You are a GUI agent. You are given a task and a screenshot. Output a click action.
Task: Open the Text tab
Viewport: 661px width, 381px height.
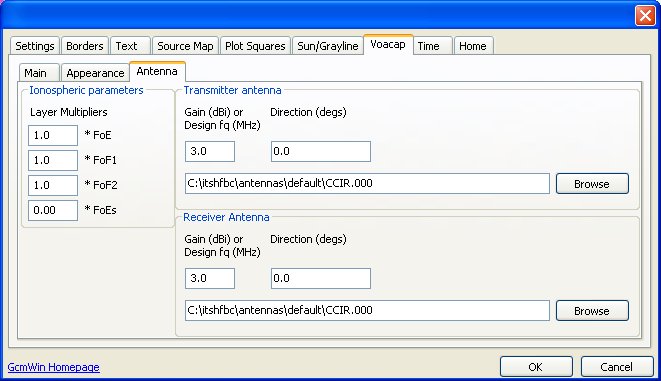(130, 46)
